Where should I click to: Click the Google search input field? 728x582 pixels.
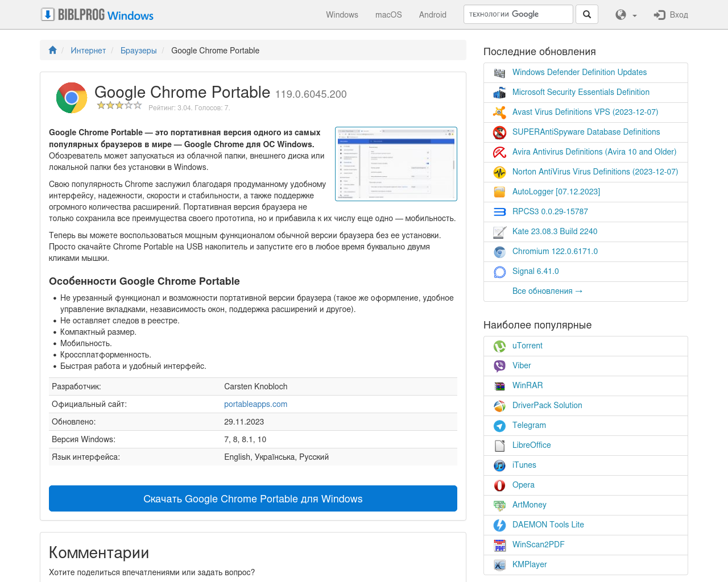(x=518, y=14)
